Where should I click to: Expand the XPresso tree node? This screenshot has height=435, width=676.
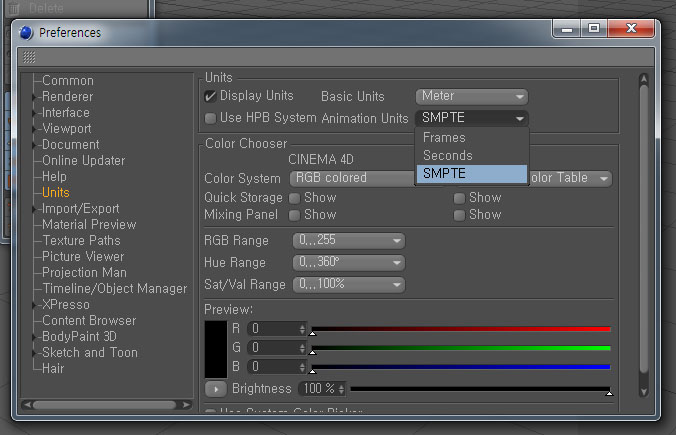point(34,305)
